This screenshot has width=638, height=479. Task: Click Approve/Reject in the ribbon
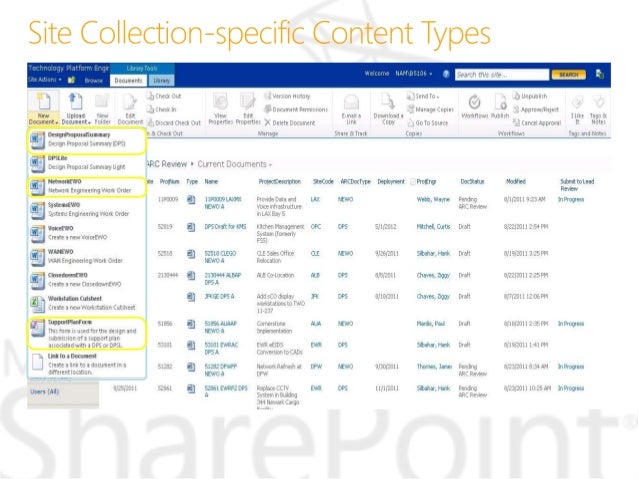(536, 109)
